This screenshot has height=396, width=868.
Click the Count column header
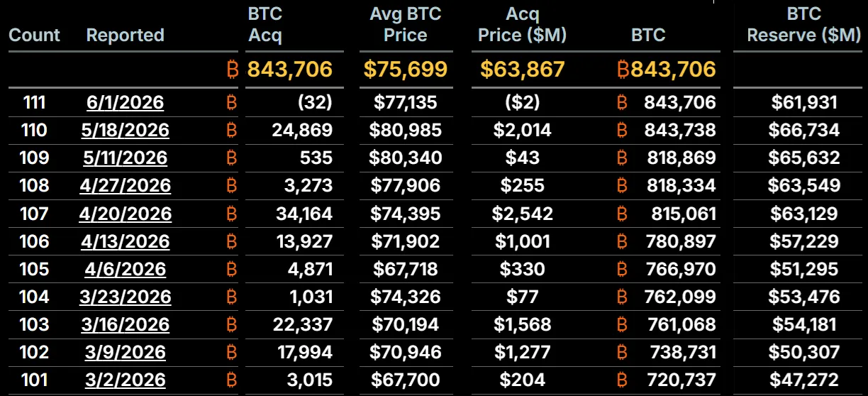[x=35, y=35]
